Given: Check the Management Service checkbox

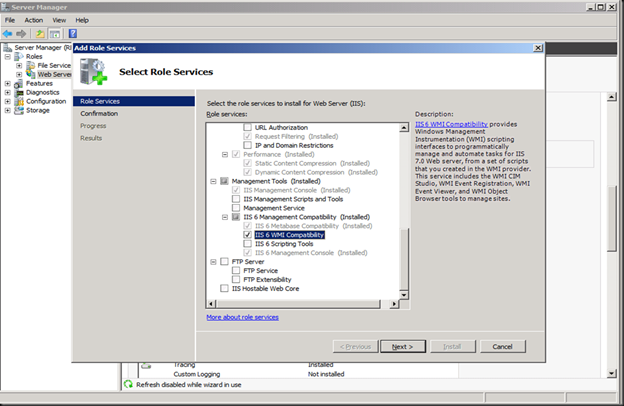Looking at the screenshot, I should [236, 208].
